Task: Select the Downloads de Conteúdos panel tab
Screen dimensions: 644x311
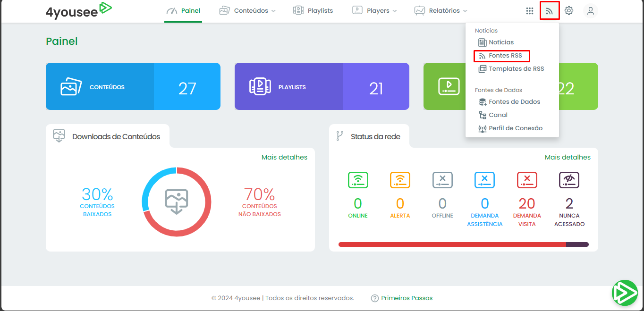Action: [108, 136]
